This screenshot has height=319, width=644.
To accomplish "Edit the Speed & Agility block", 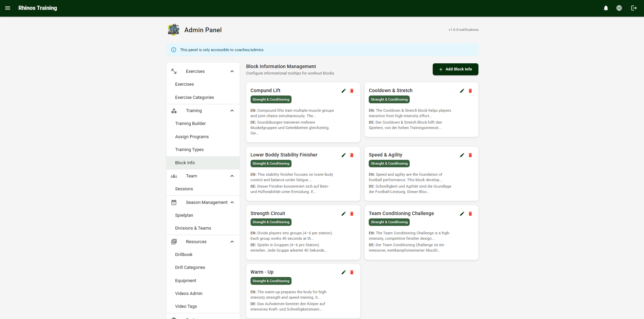I will click(x=462, y=155).
